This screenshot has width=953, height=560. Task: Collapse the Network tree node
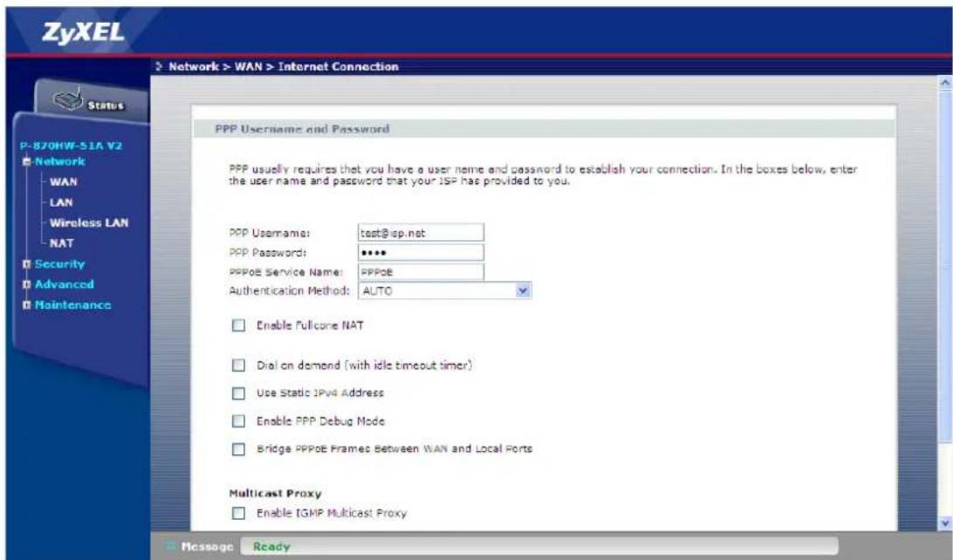click(27, 161)
